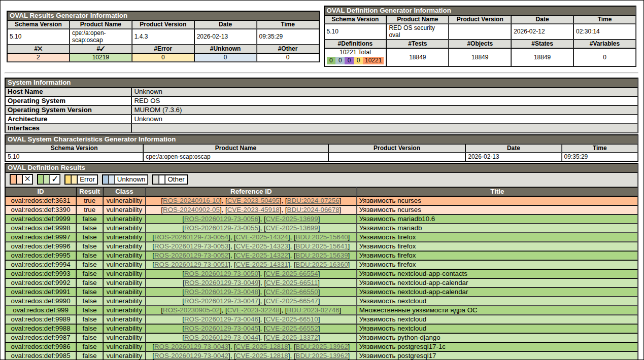Viewport: 644px width, 360px height.
Task: Open the ROS-20240916-10 reference link
Action: pos(191,201)
